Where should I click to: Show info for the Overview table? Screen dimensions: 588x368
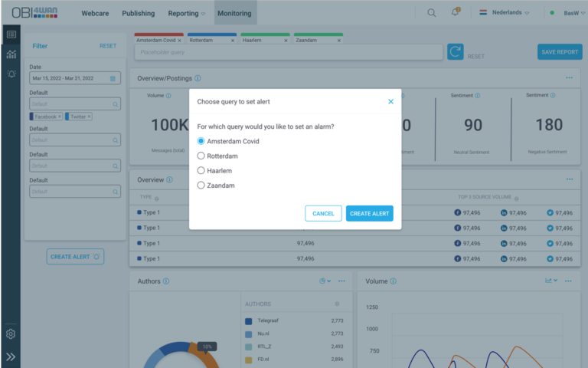pos(169,179)
